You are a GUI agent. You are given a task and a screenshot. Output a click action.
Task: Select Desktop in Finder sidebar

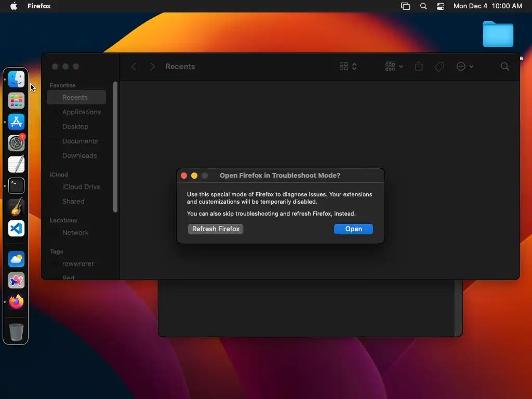(x=76, y=127)
